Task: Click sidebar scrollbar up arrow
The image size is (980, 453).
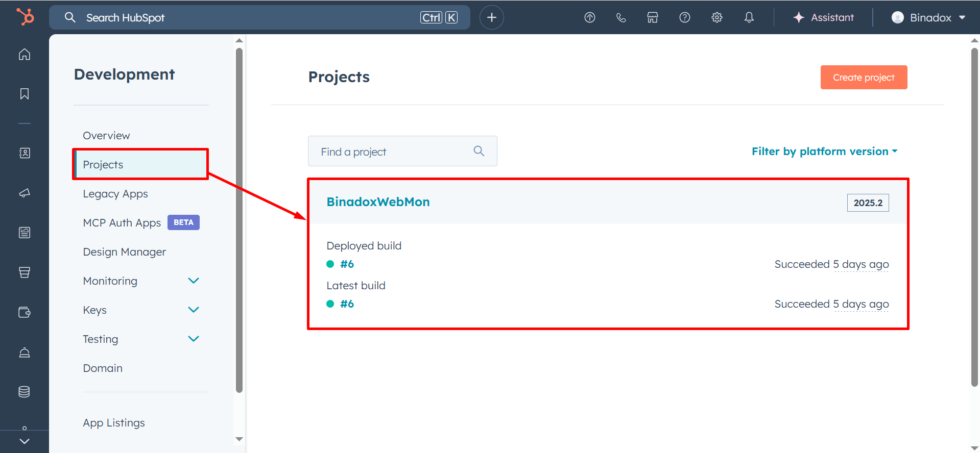Action: point(239,40)
